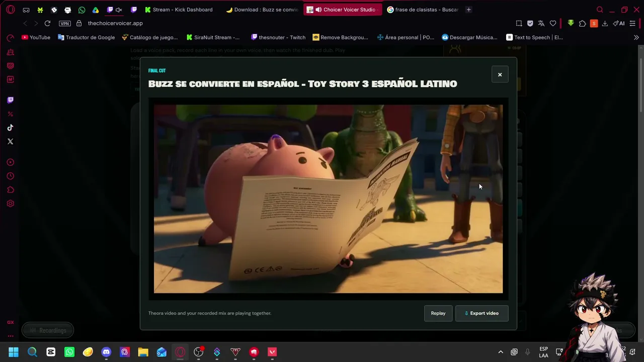Screen dimensions: 644x362
Task: Open Windows taskbar search
Action: [x=32, y=352]
